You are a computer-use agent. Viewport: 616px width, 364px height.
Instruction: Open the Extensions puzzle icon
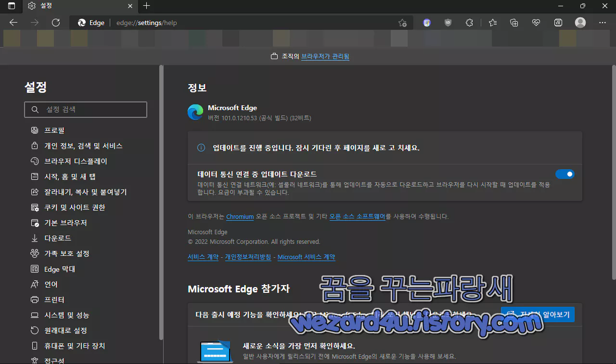point(469,22)
